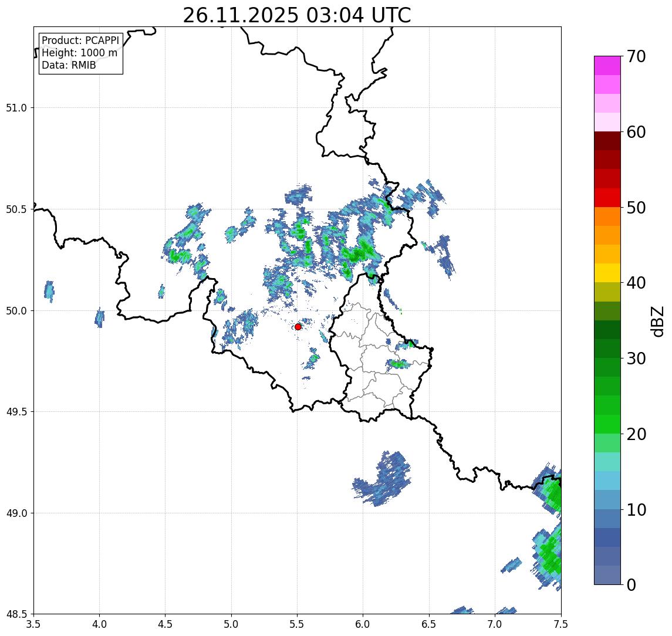
Task: Click the yellow colorbar swatch above 40
Action: tap(607, 273)
